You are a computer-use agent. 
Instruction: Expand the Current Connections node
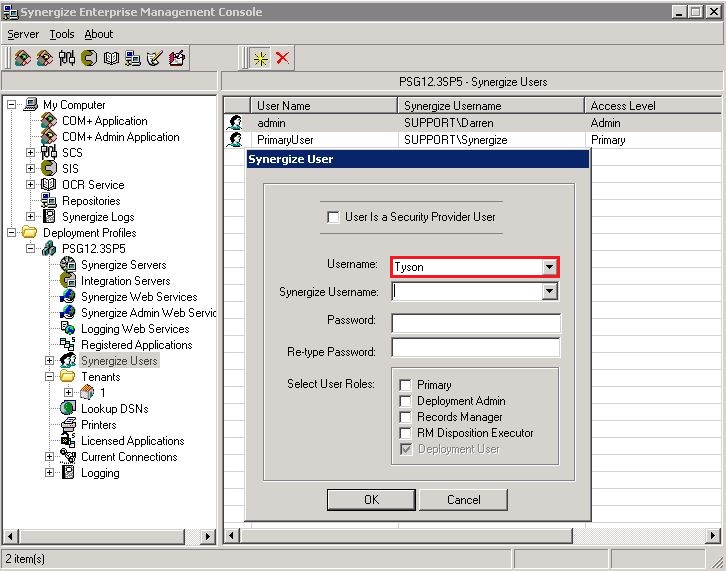click(50, 457)
